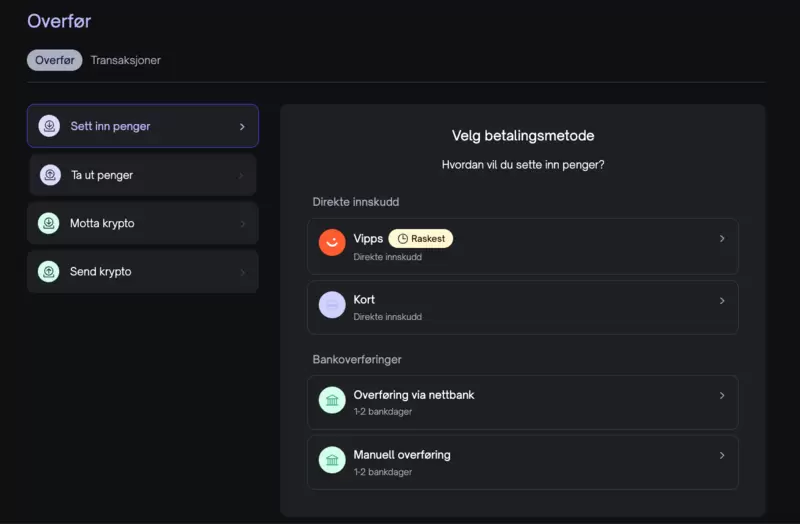
Task: Expand the chevron on Manuell overføring
Action: click(722, 455)
